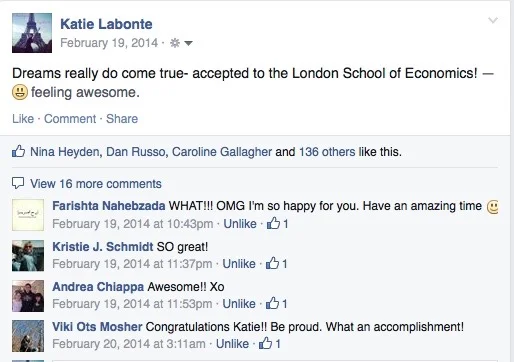
Task: Click the like count on Andrea's comment
Action: tap(276, 304)
